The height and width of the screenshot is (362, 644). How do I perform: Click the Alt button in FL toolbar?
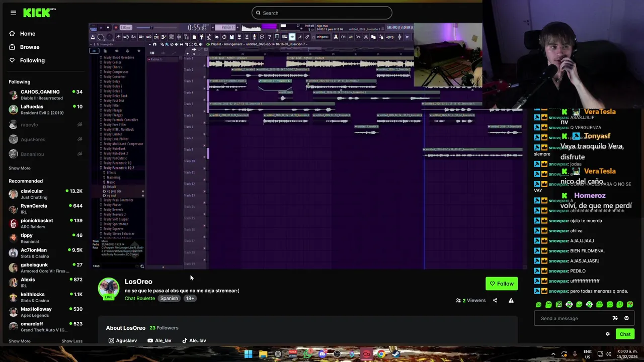pos(351,37)
